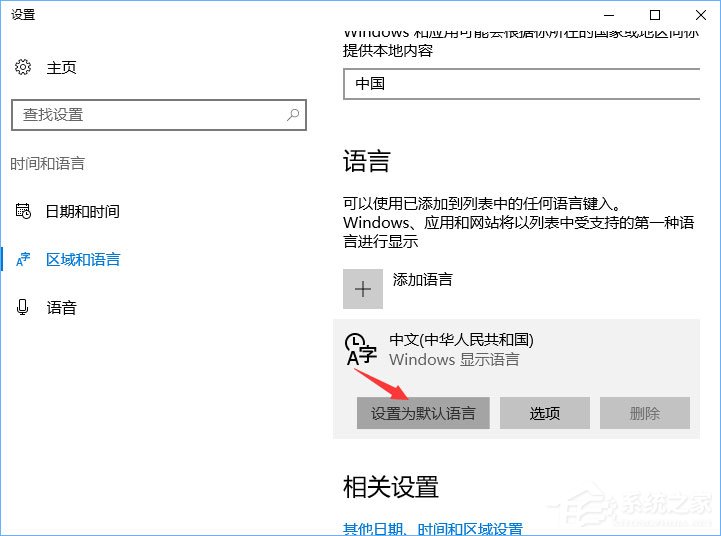Click the 日期和时间 calendar icon
721x536 pixels.
click(23, 211)
